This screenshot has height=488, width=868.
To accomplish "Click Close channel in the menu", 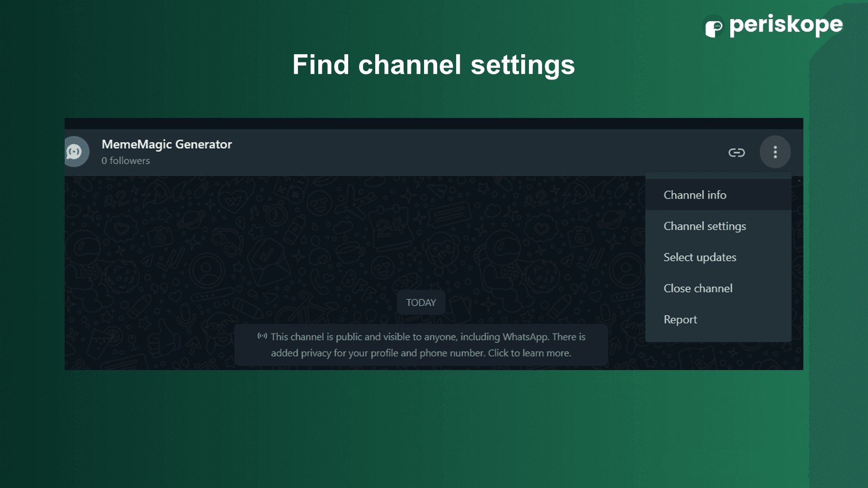I will click(698, 288).
